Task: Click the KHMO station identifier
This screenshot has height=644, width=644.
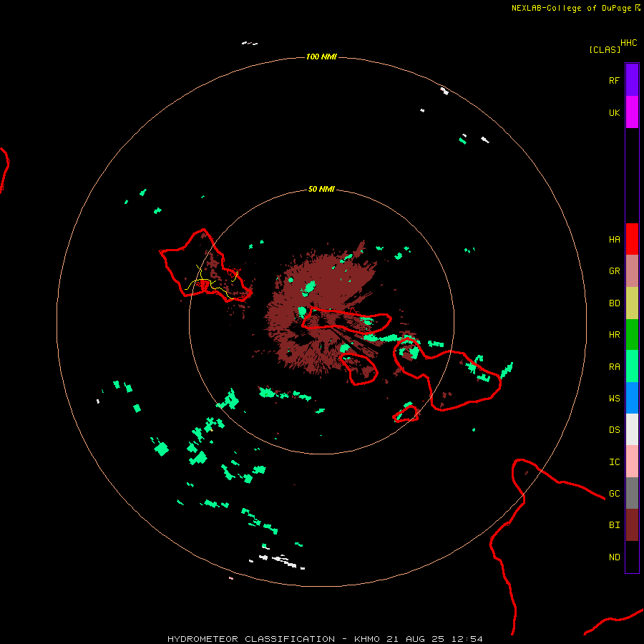Action: click(367, 639)
